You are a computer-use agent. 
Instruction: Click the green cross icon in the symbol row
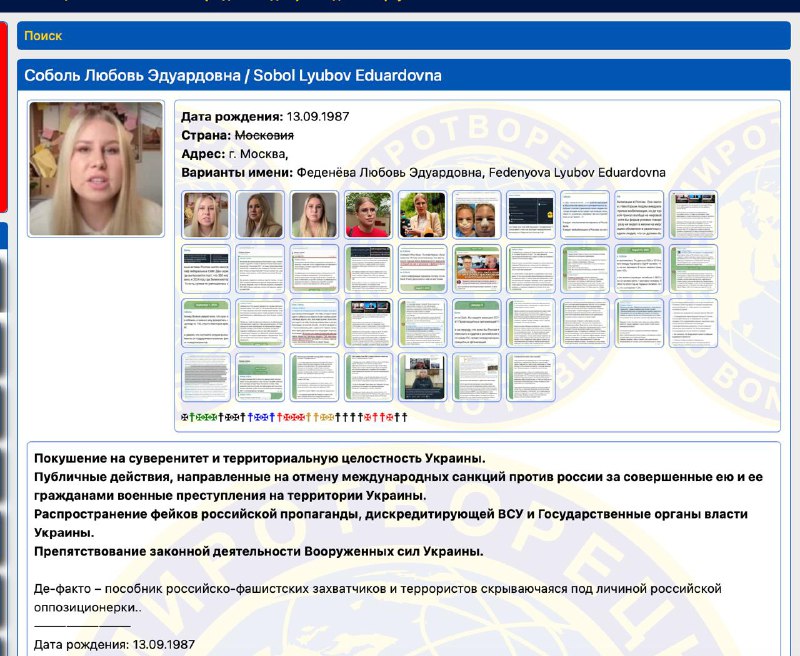pyautogui.click(x=192, y=415)
